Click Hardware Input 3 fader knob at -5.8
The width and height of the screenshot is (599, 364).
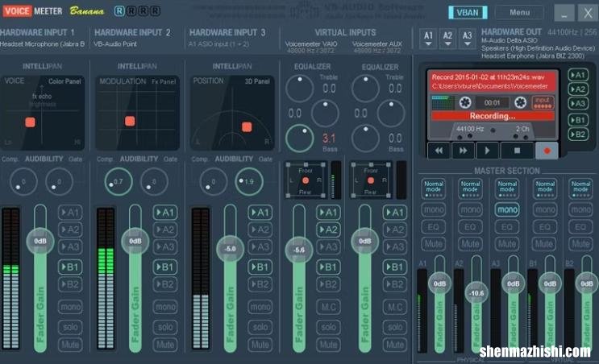pyautogui.click(x=230, y=249)
